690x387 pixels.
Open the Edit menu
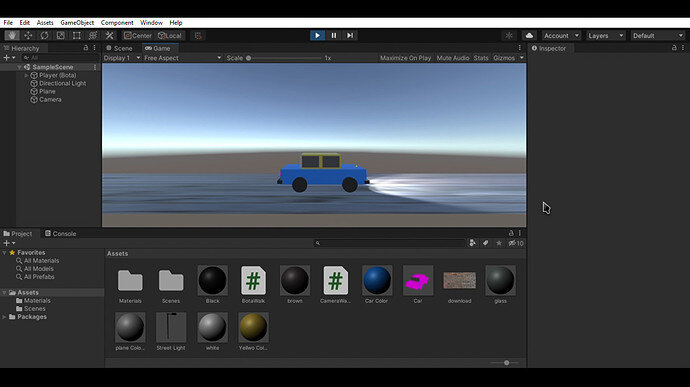(25, 23)
